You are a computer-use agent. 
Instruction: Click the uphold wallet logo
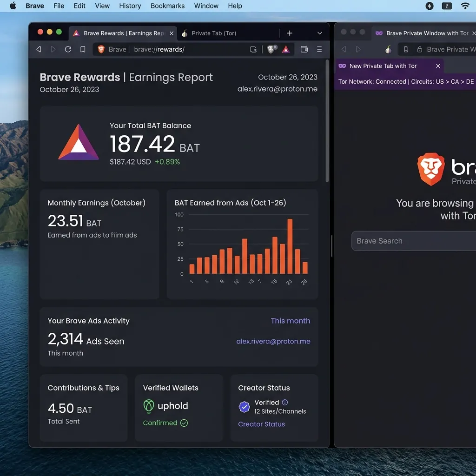tap(165, 406)
